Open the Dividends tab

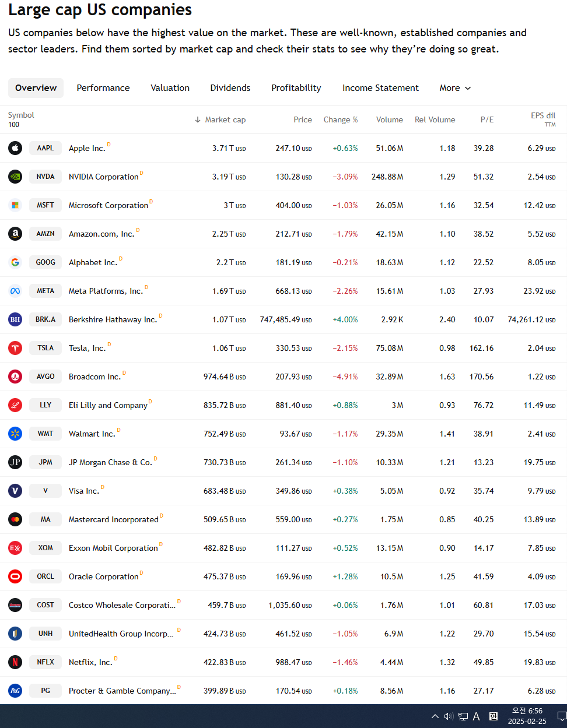click(x=230, y=88)
